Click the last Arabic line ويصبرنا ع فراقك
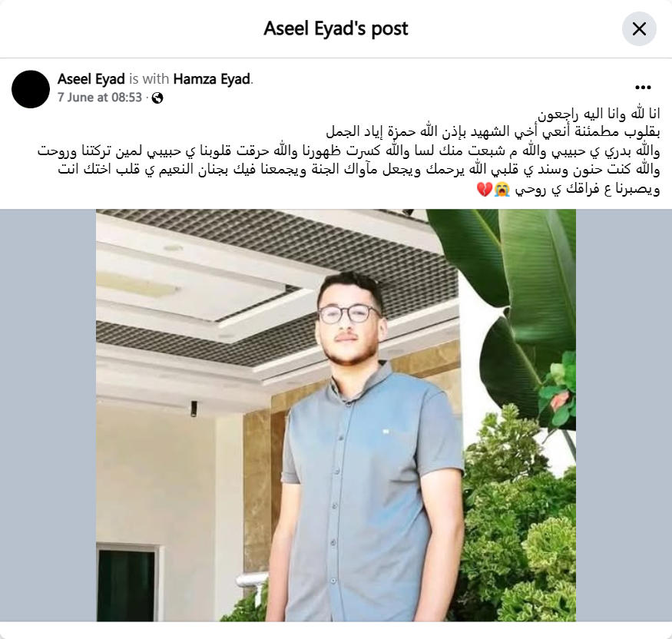Viewport: 672px width, 639px height. [x=568, y=189]
